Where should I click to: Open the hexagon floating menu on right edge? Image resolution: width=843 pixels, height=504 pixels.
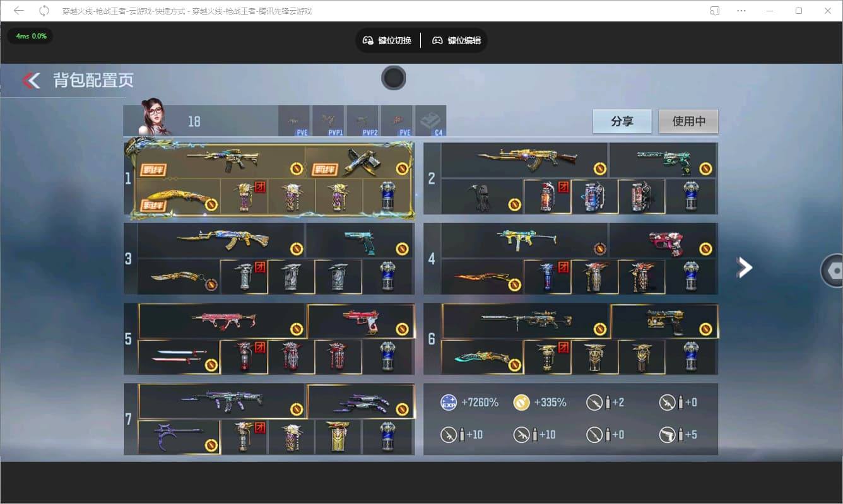click(x=833, y=270)
